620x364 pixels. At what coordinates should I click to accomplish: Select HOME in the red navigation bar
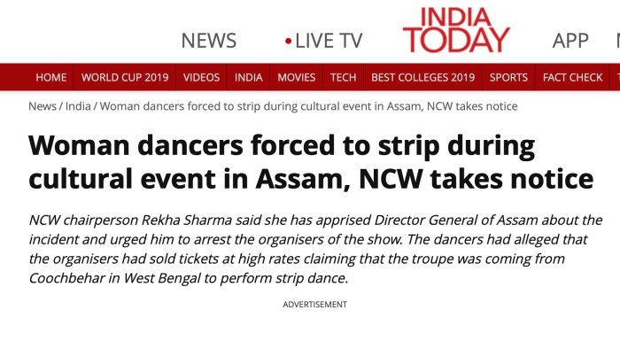point(50,78)
